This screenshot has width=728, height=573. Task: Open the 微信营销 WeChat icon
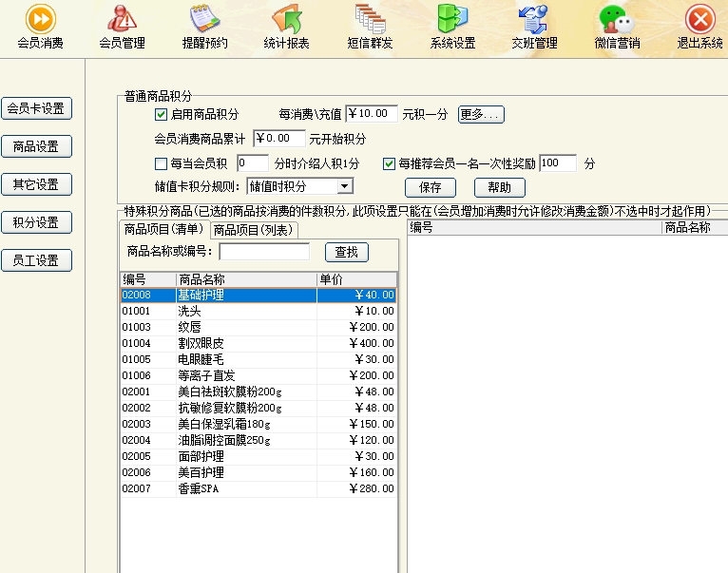[x=617, y=19]
